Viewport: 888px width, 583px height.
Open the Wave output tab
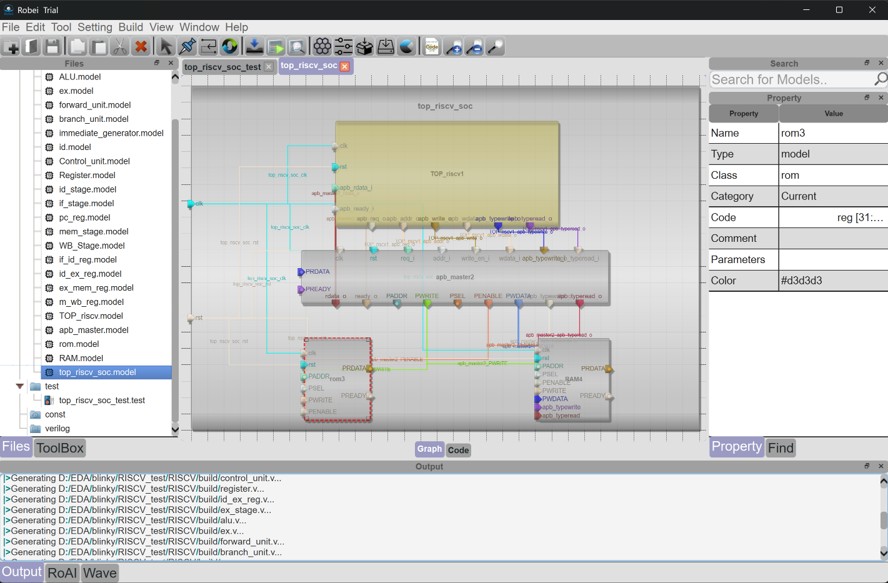(x=99, y=572)
